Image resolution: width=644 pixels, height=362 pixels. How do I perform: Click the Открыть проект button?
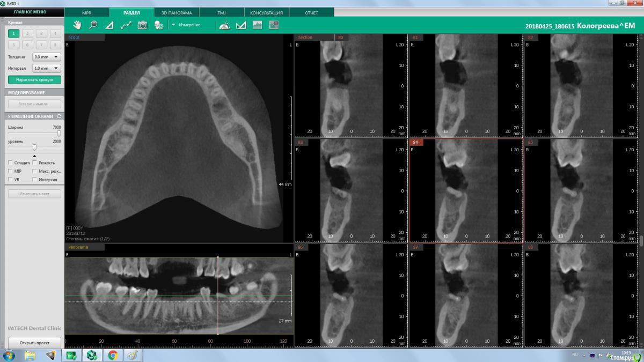(34, 342)
